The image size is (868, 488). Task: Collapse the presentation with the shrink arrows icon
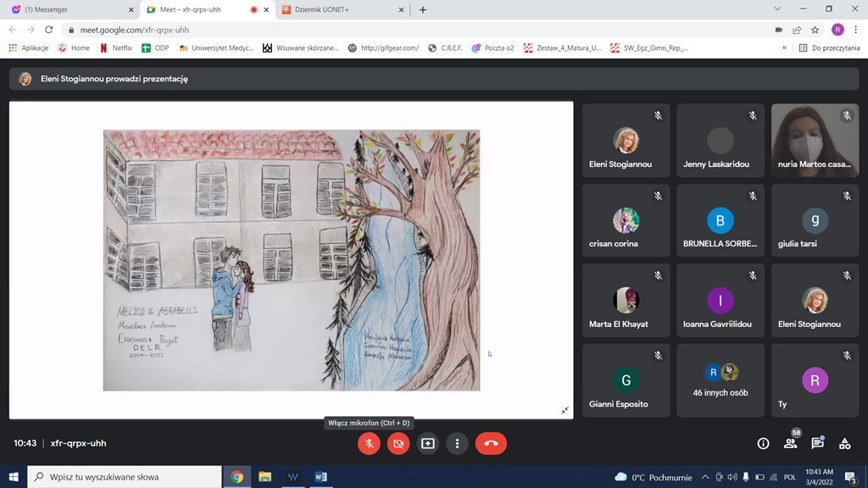[565, 410]
